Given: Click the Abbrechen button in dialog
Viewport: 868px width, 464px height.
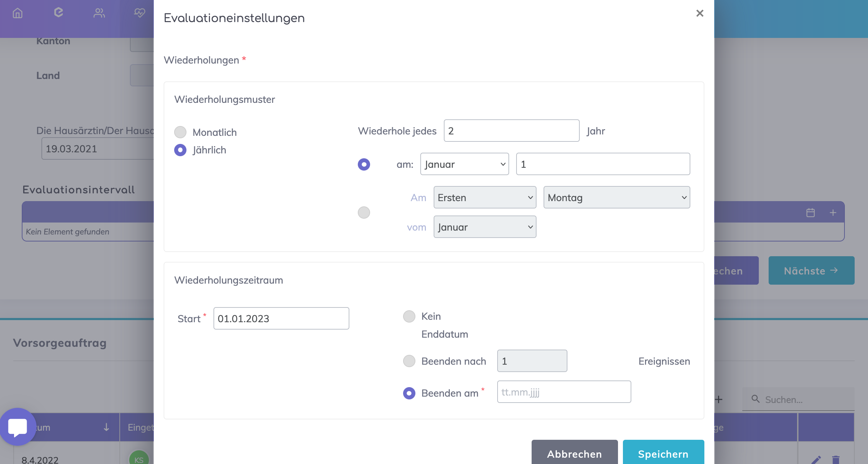Looking at the screenshot, I should [574, 453].
